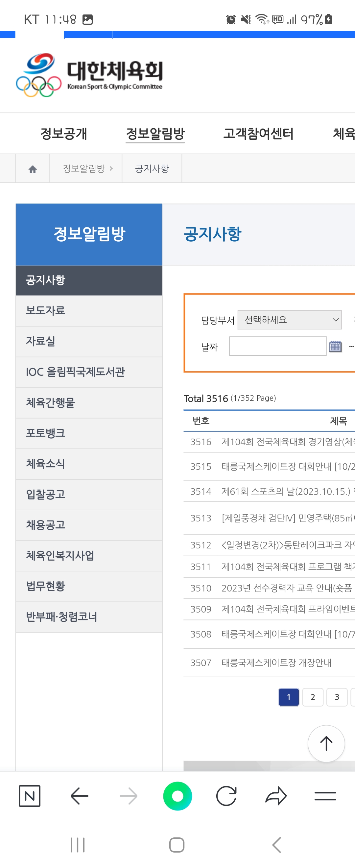Viewport: 355px width, 868px height.
Task: Click the 번호 column header
Action: (201, 421)
